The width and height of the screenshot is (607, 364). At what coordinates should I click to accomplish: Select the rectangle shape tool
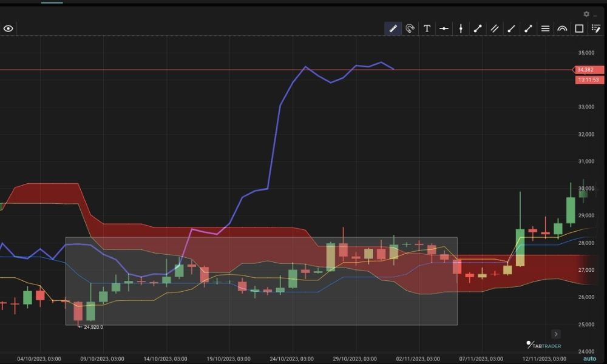(x=579, y=29)
